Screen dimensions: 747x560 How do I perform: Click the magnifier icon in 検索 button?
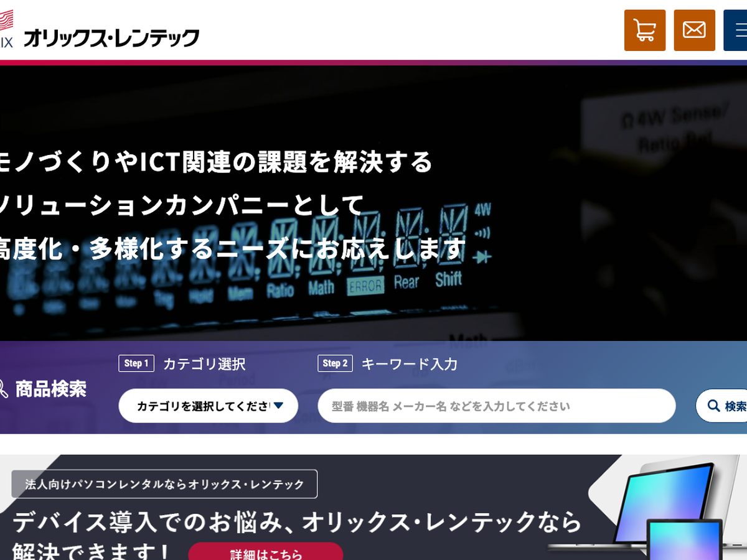pos(714,406)
